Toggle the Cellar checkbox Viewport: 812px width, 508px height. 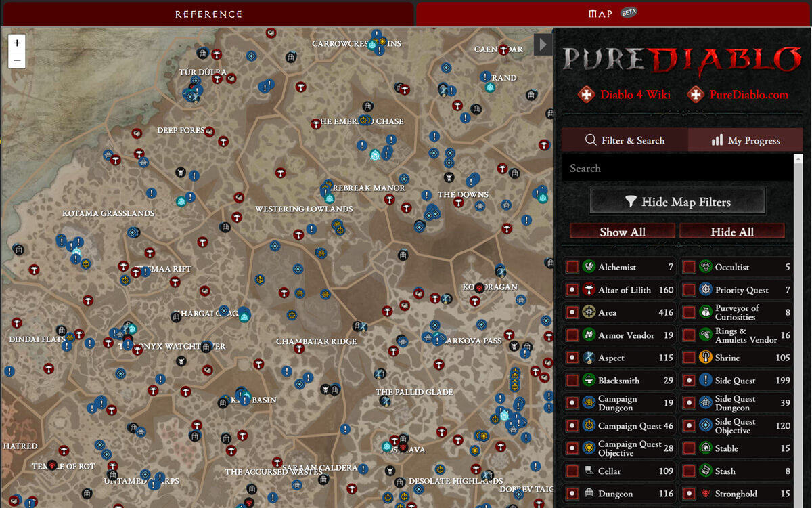point(572,471)
